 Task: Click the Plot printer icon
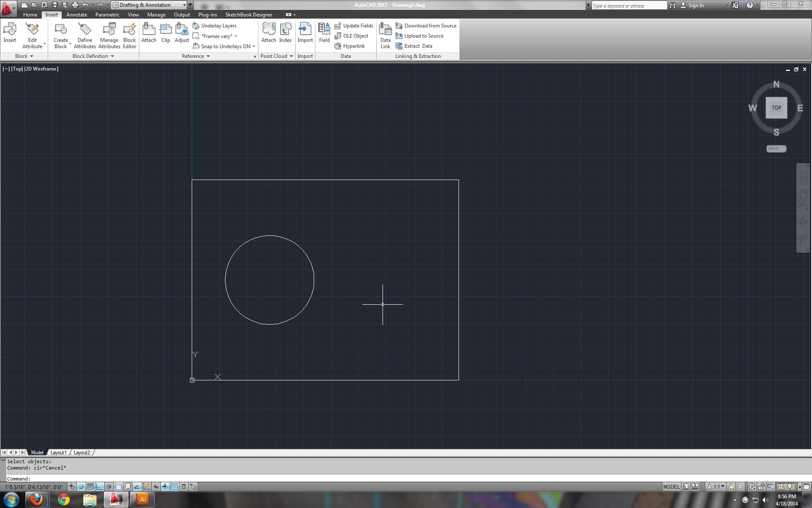coord(75,5)
